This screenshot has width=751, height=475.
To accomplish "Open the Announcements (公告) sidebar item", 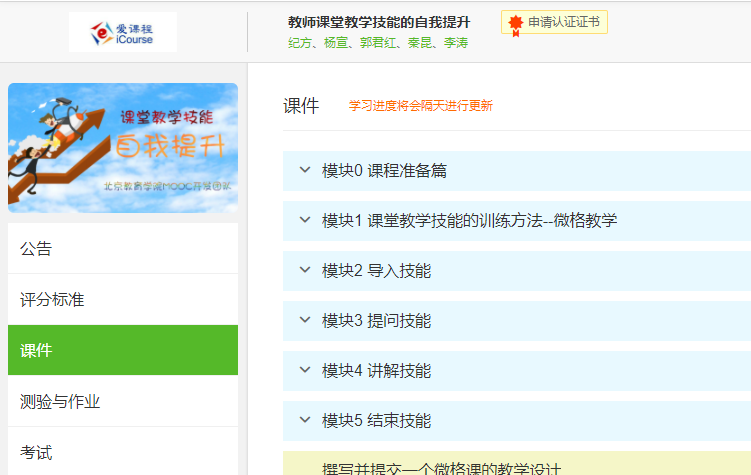I will point(36,248).
